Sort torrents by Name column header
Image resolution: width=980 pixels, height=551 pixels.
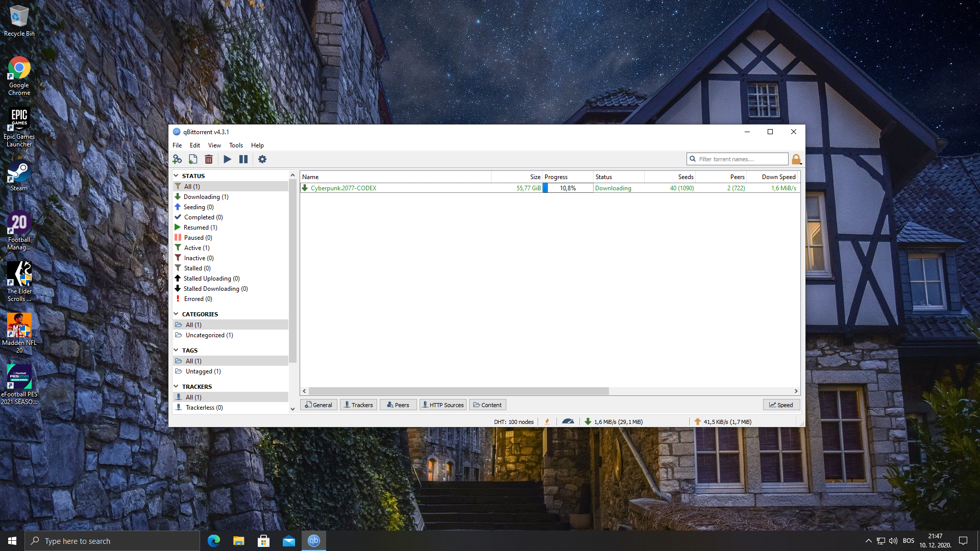click(396, 177)
